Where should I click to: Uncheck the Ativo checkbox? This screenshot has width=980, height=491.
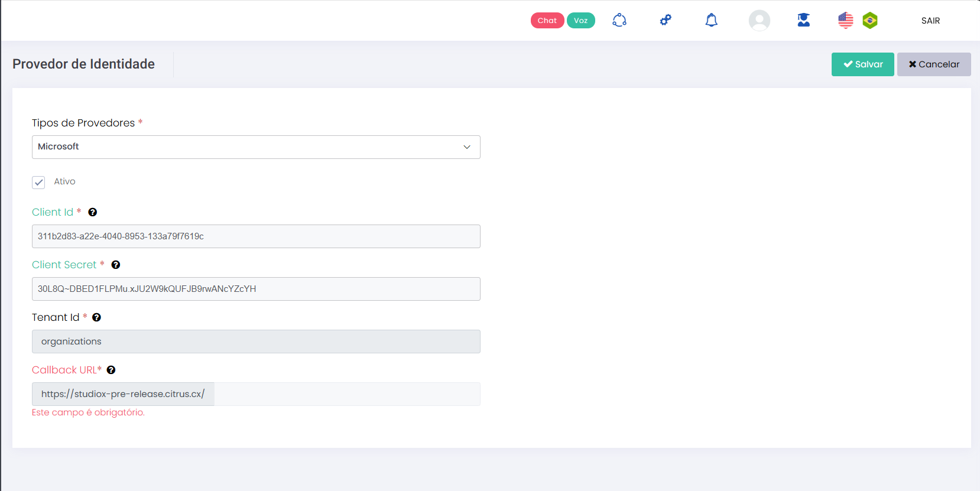38,182
